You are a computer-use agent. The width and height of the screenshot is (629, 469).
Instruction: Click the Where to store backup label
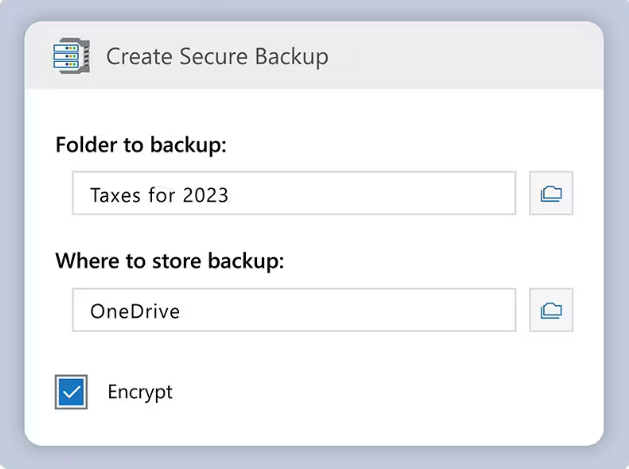(x=169, y=261)
